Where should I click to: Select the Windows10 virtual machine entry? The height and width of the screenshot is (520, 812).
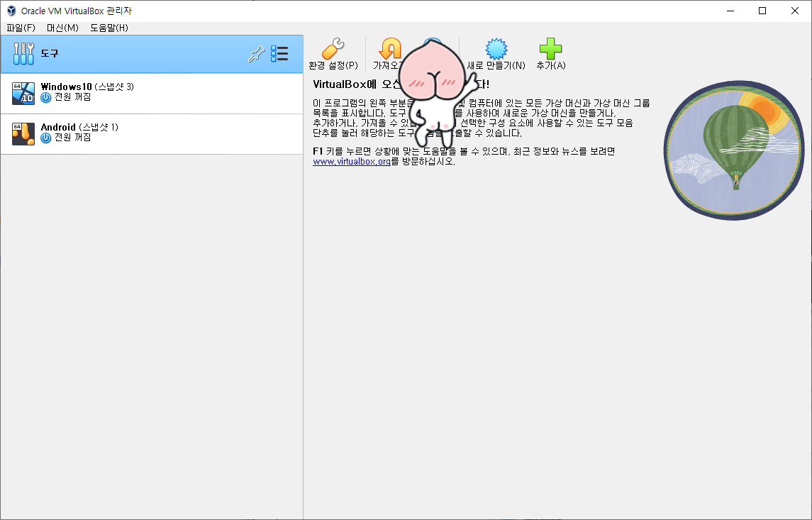[152, 94]
